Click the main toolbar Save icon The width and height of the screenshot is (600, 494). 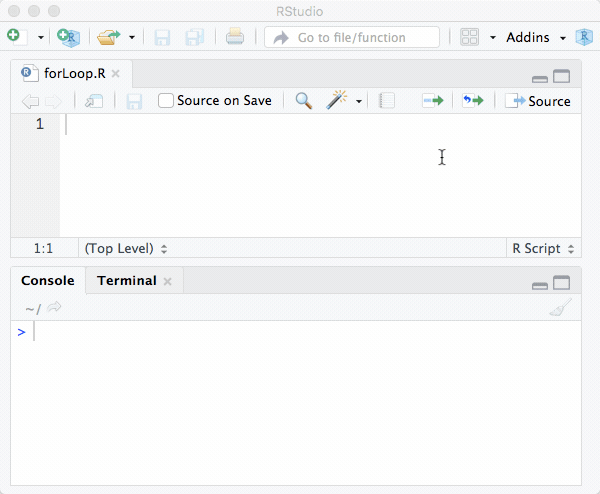(x=162, y=38)
